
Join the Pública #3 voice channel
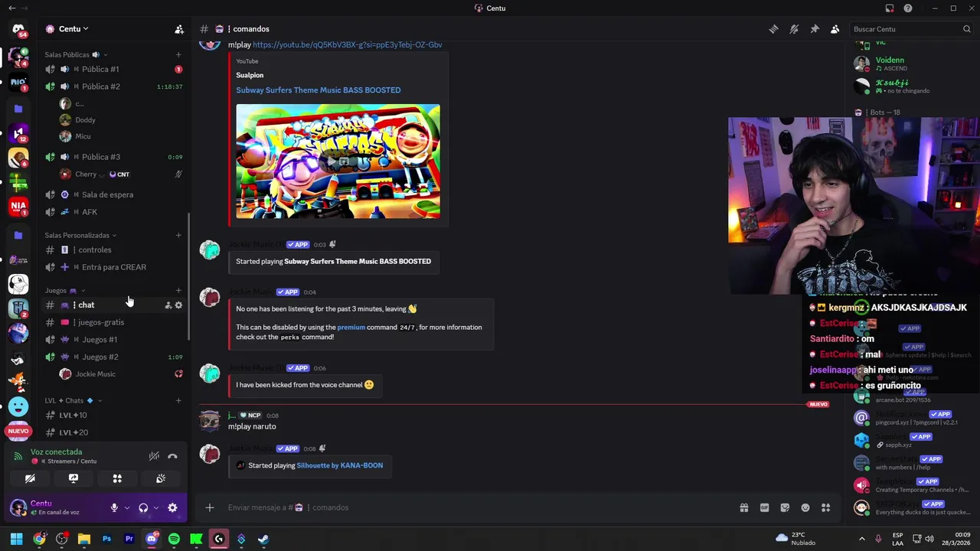[x=100, y=157]
